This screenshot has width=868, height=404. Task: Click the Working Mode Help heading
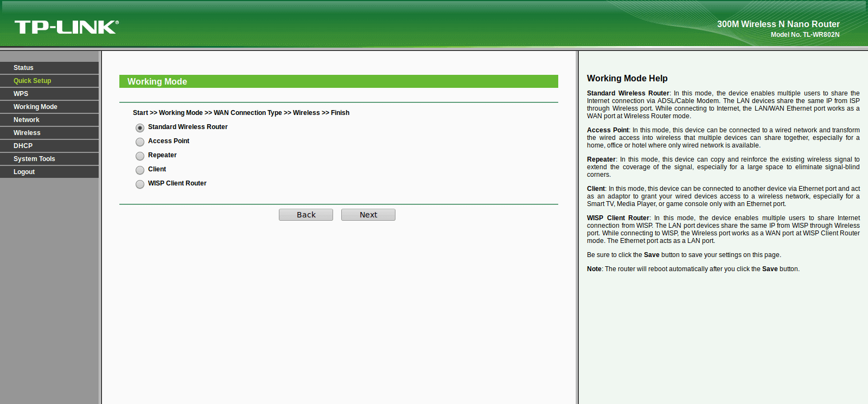tap(627, 78)
